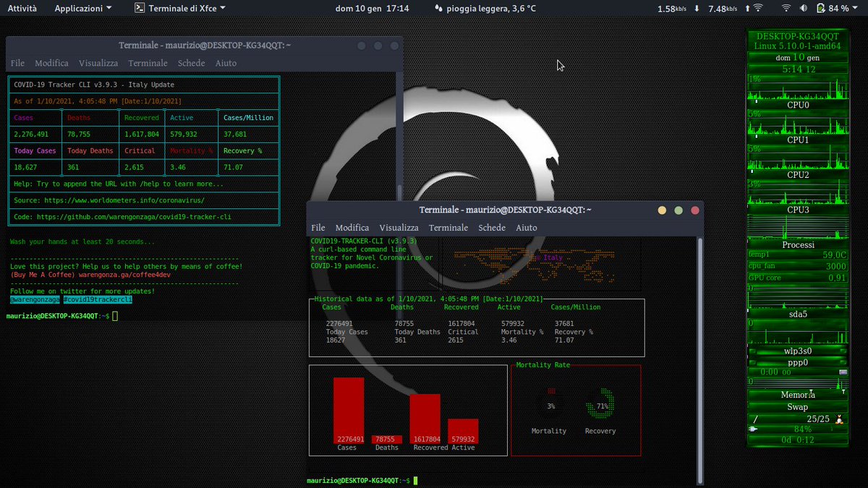Image resolution: width=868 pixels, height=488 pixels.
Task: Click the Swap meter in monitor
Action: point(798,407)
